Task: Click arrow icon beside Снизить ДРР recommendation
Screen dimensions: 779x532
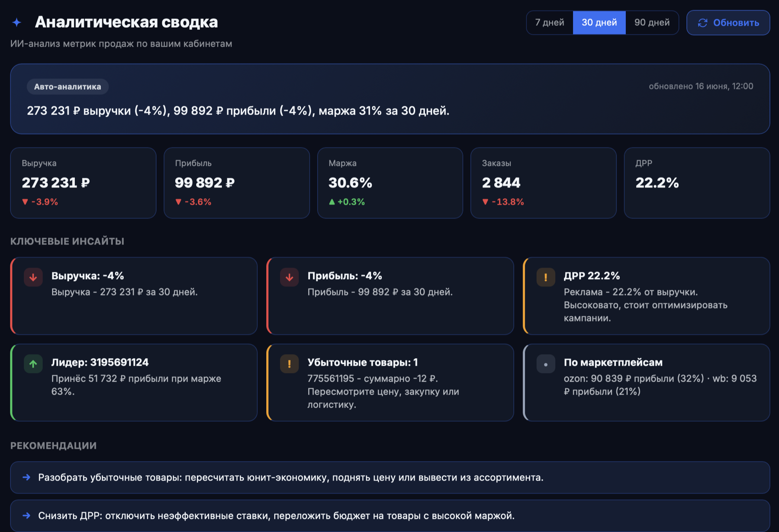Action: pos(26,515)
